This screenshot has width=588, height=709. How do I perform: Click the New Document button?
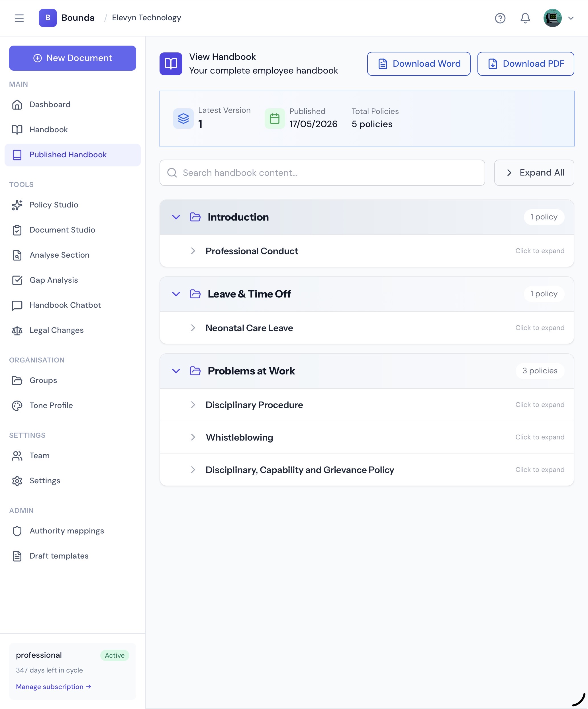[x=73, y=58]
